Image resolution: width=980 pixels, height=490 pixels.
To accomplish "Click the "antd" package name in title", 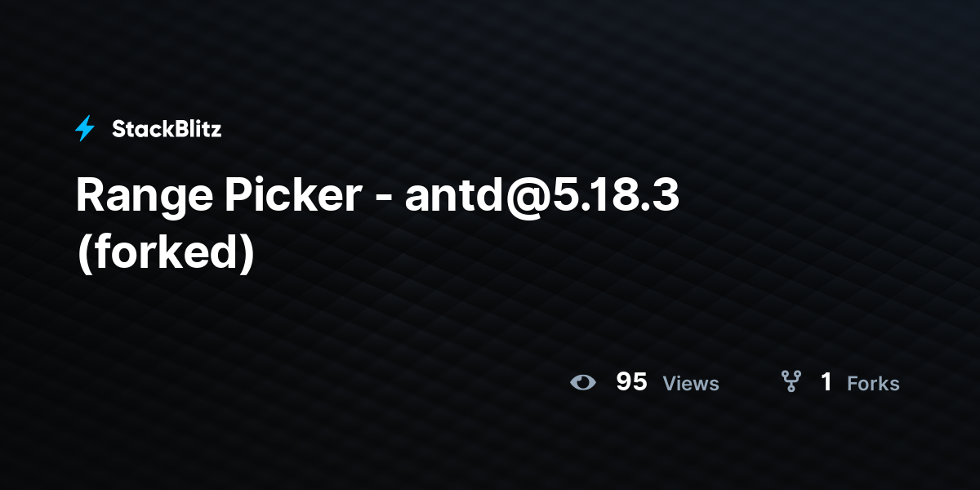I will coord(455,197).
